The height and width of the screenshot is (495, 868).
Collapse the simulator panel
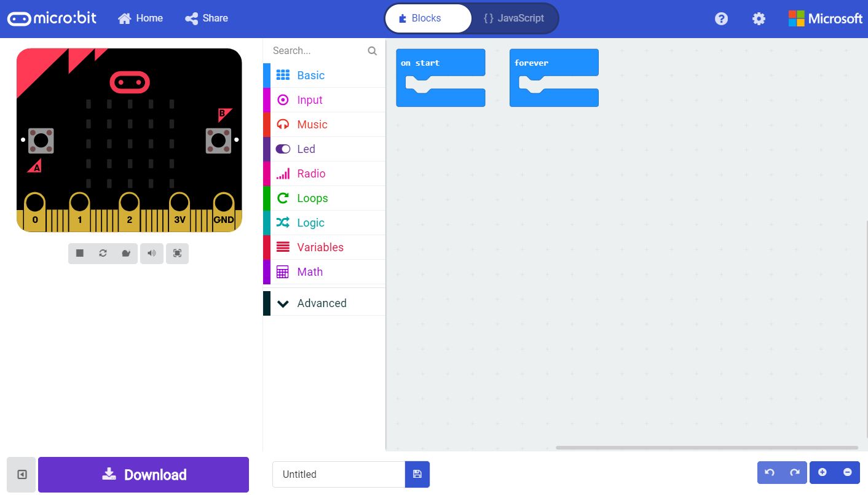(22, 475)
